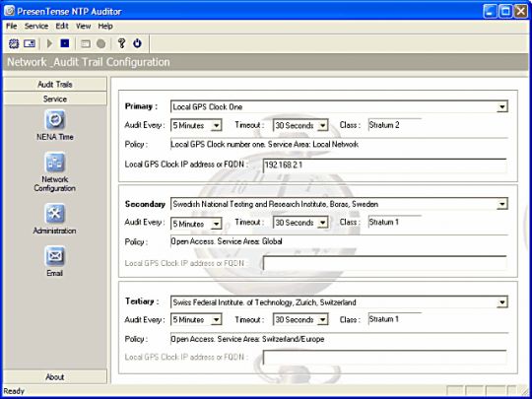Expand the Primary time source dropdown
Viewport: 532px width, 399px height.
501,107
